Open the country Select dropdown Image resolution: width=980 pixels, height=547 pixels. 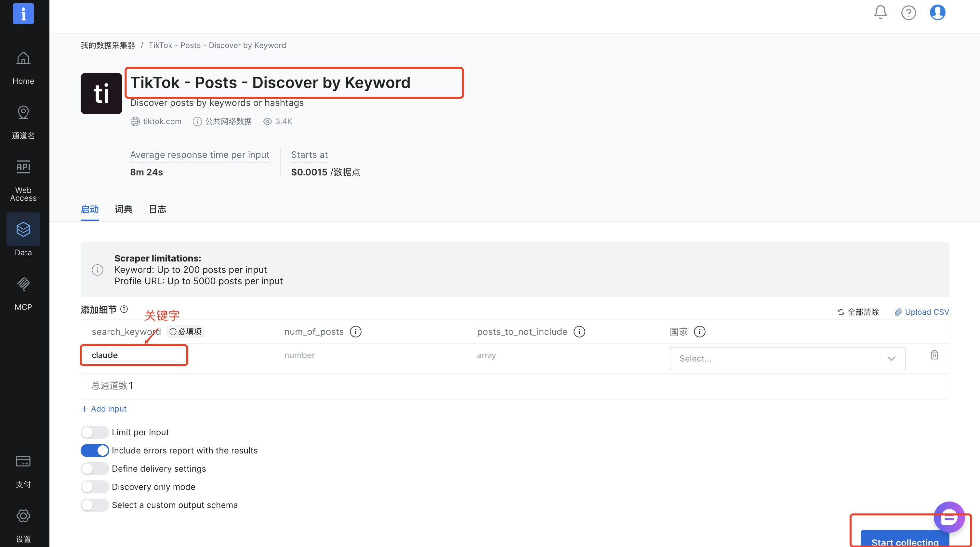[787, 359]
